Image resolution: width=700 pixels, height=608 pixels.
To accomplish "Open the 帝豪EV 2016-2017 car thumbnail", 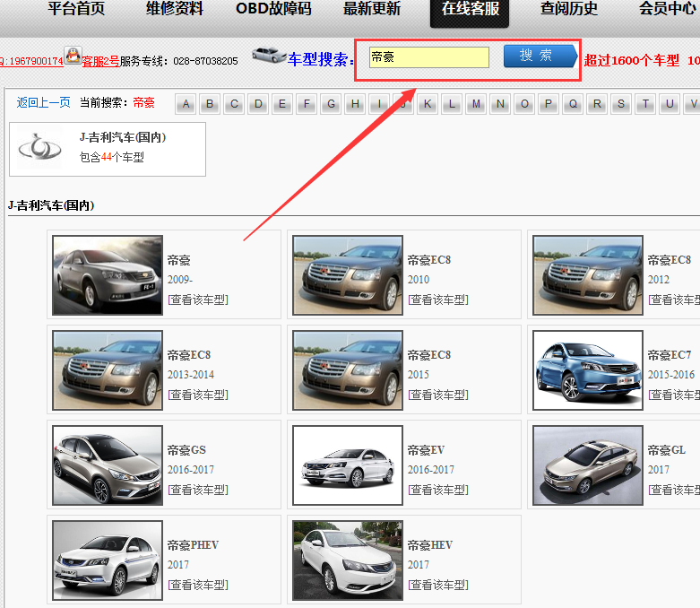I will pos(348,465).
